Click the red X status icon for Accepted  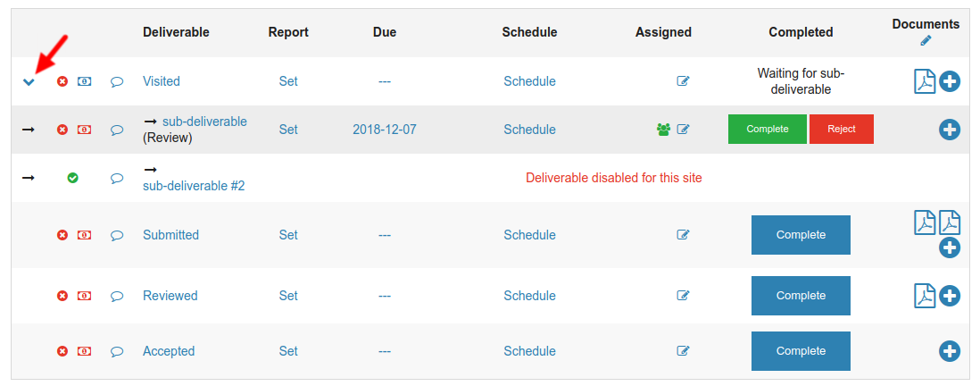click(62, 351)
